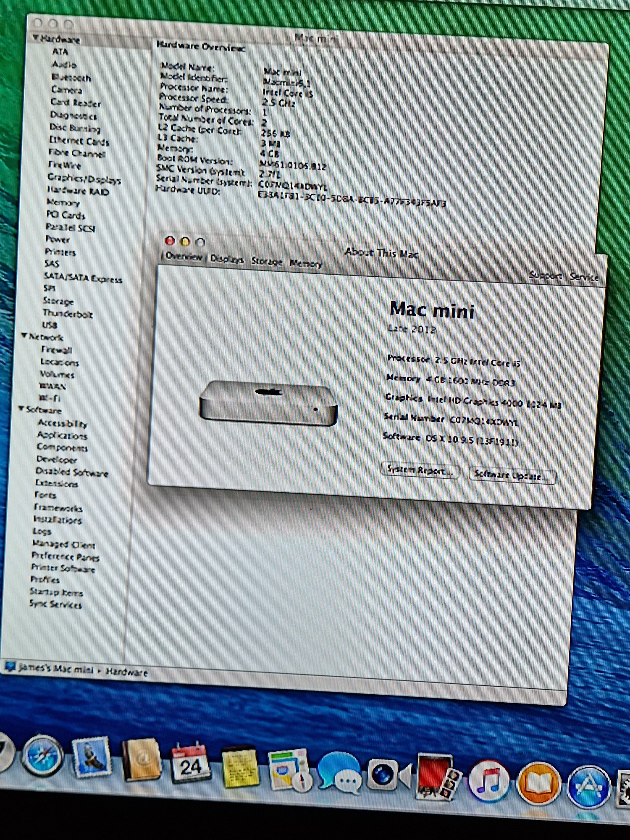Select PCI Cards in the sidebar
The width and height of the screenshot is (630, 840).
pos(66,215)
